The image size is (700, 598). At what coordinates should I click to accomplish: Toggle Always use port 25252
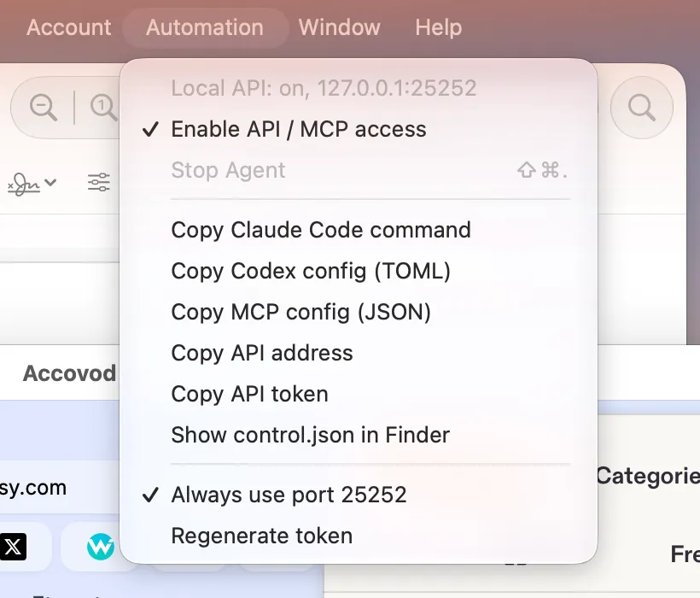359,495
